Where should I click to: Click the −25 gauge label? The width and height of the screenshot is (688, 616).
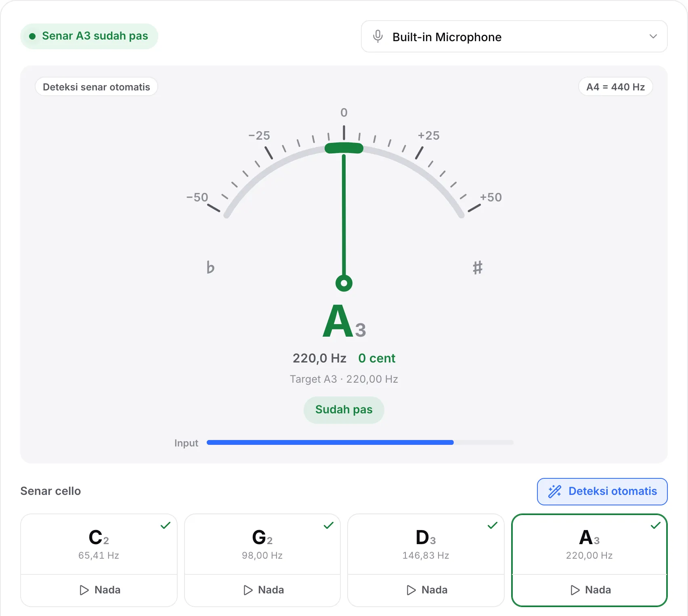[x=259, y=136]
